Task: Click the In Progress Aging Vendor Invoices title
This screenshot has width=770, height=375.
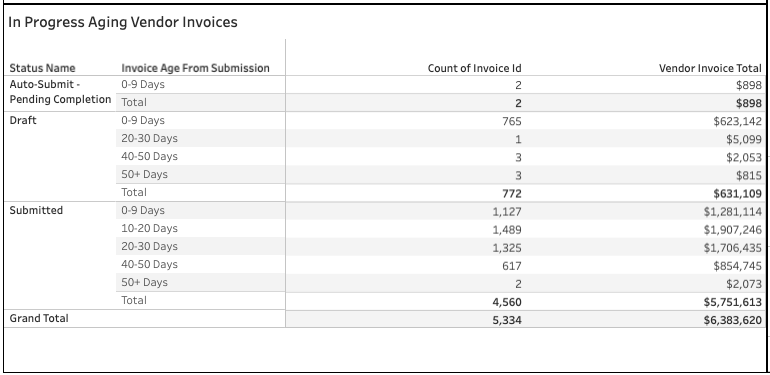Action: pyautogui.click(x=123, y=22)
